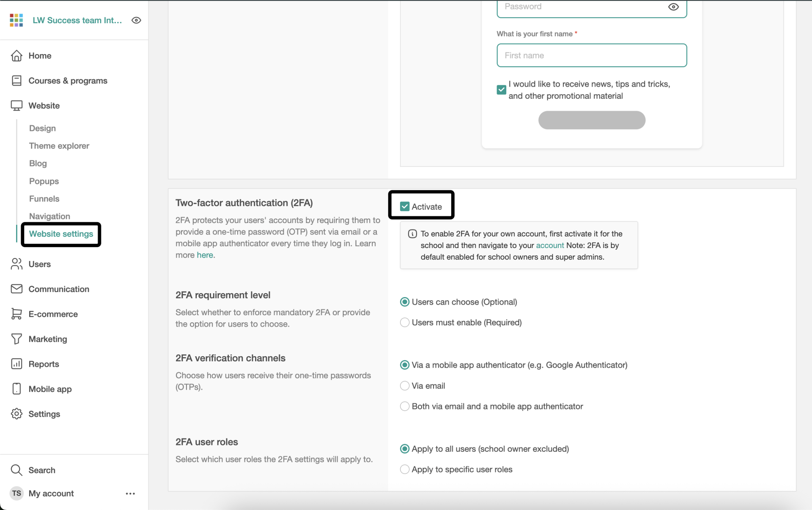
Task: Click the Users people icon
Action: 16,264
